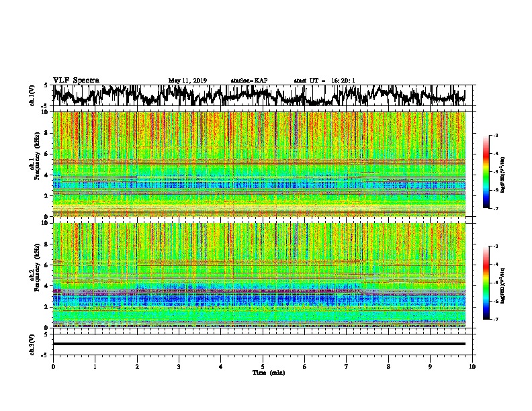Image resolution: width=532 pixels, height=411 pixels.
Task: Click the "station=KAP" header label
Action: pyautogui.click(x=249, y=81)
